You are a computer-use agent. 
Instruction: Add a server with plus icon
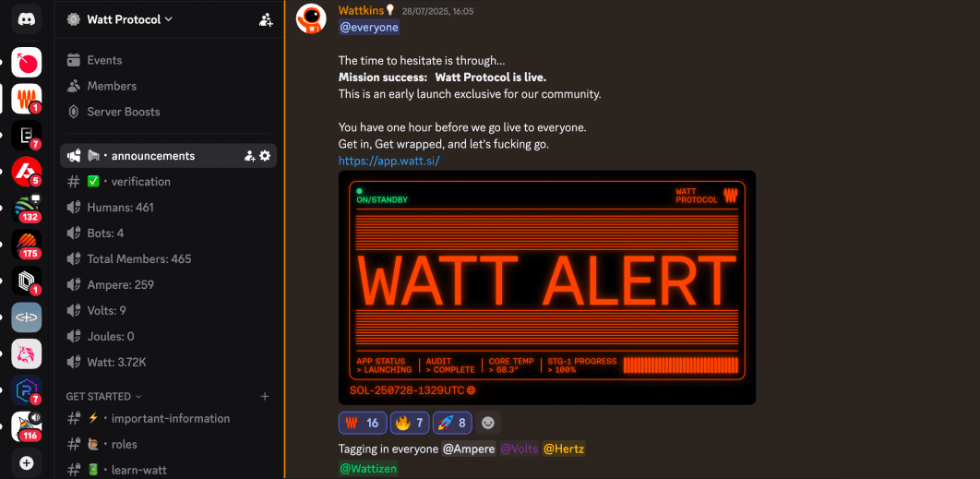click(26, 463)
